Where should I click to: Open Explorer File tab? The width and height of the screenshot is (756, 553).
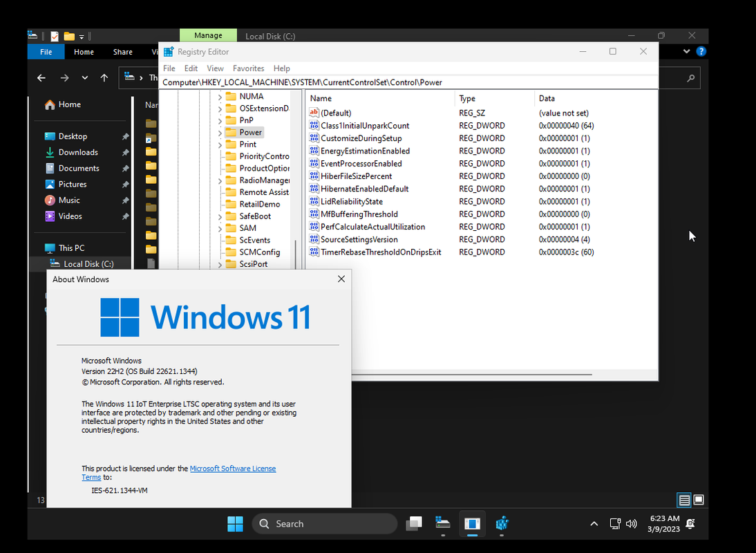point(46,52)
